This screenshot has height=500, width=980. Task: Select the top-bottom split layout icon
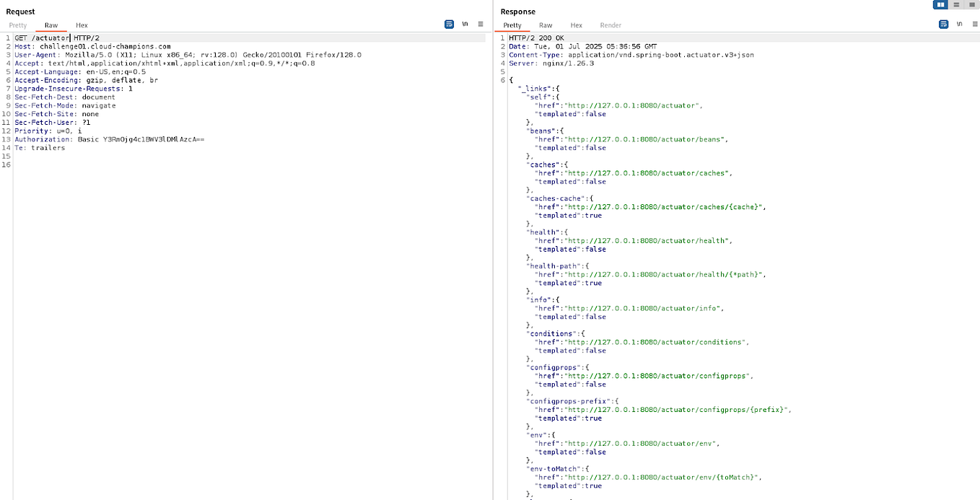point(958,5)
